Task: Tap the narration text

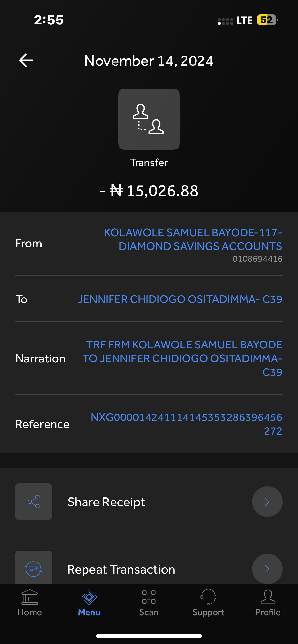Action: [x=182, y=358]
